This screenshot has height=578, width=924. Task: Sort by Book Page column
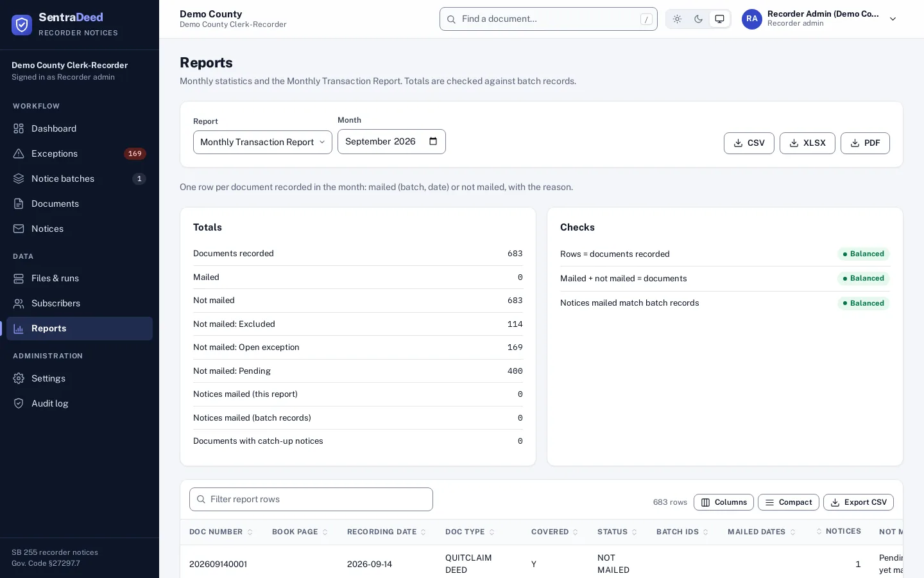(300, 532)
